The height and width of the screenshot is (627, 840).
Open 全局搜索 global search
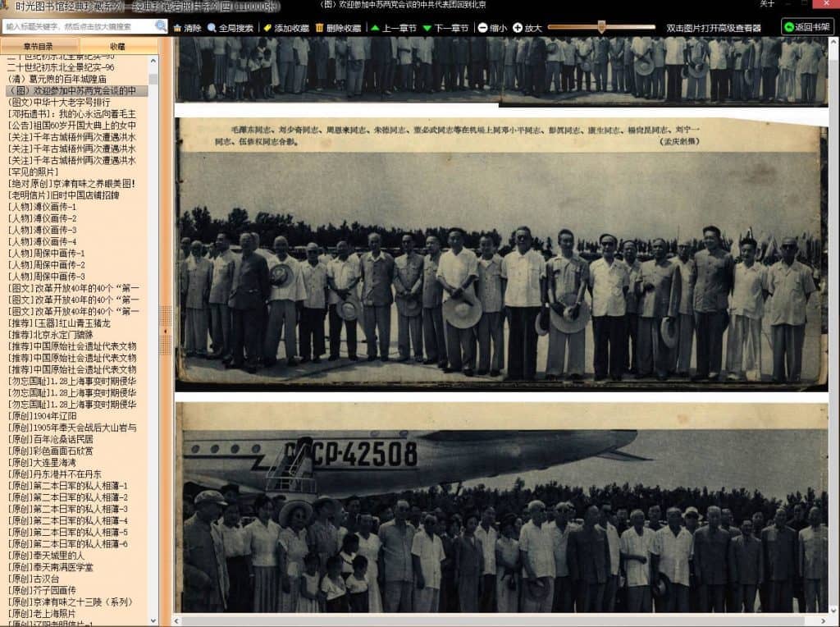click(231, 28)
